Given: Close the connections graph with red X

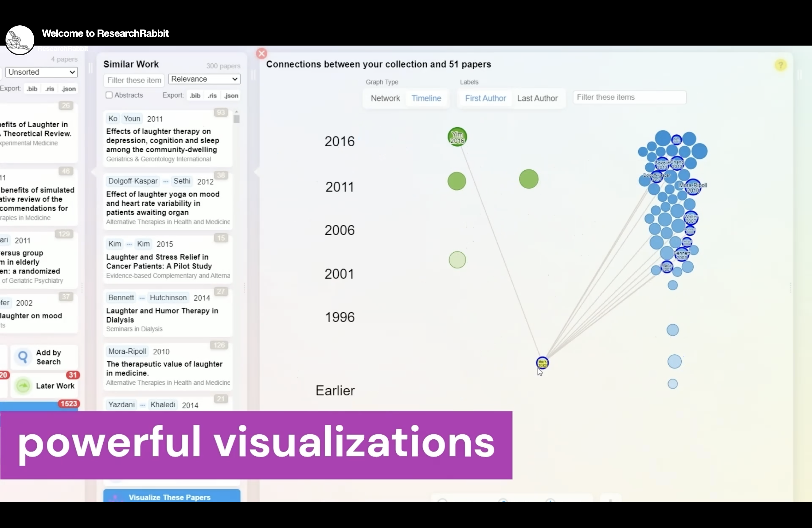Looking at the screenshot, I should pyautogui.click(x=261, y=54).
